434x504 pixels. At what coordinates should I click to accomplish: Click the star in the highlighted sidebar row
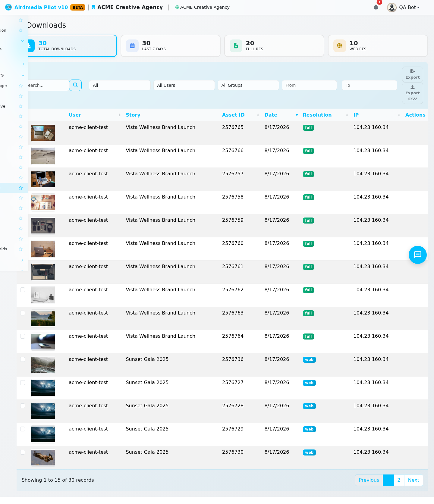[21, 188]
